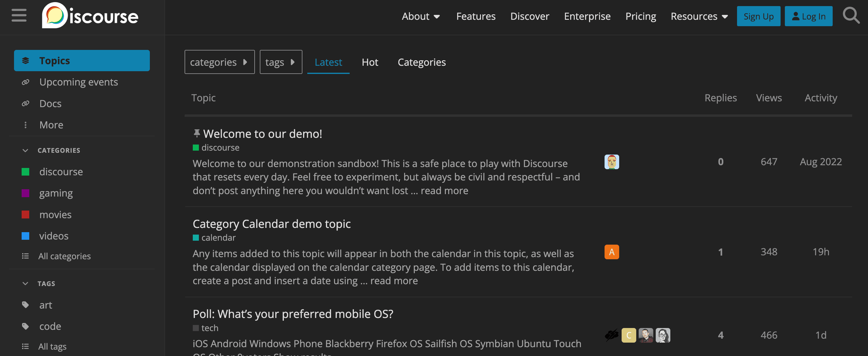The height and width of the screenshot is (356, 868).
Task: Open the categories filter dropdown
Action: point(219,62)
